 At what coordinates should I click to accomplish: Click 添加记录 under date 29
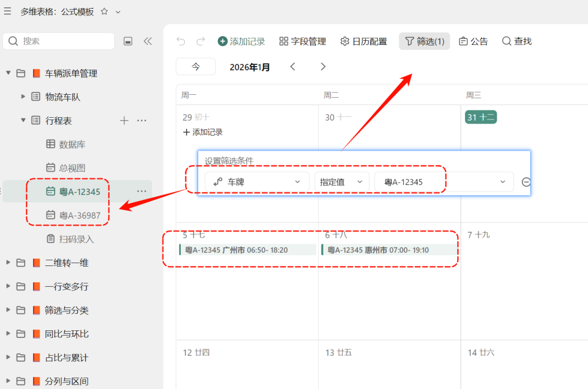[203, 132]
